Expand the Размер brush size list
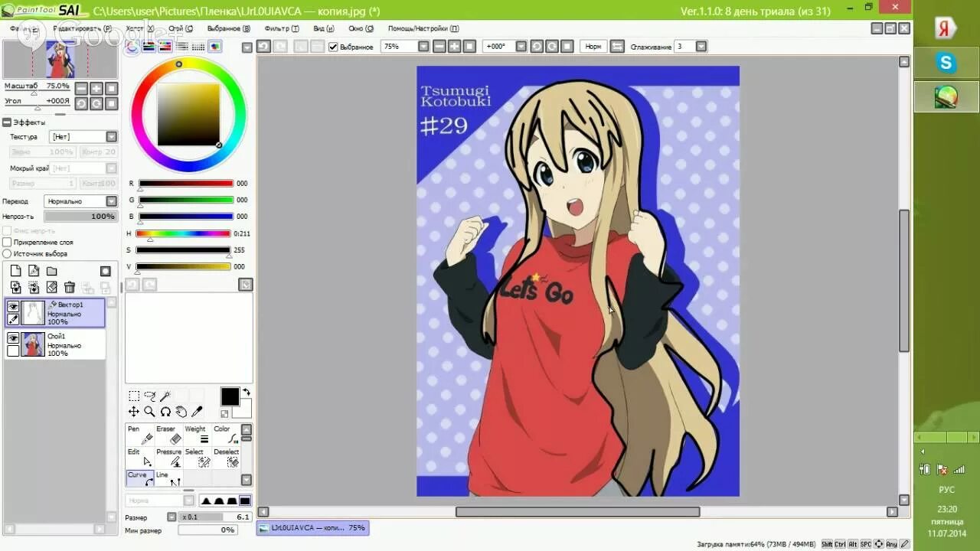This screenshot has width=980, height=551. click(x=171, y=517)
